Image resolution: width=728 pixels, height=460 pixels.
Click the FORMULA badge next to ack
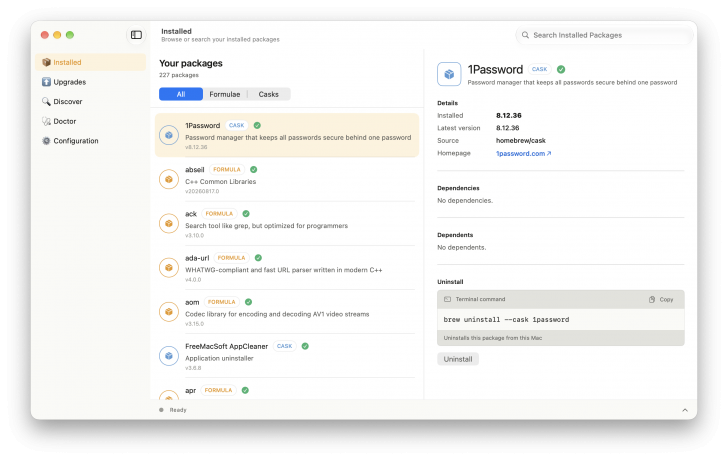coord(219,214)
